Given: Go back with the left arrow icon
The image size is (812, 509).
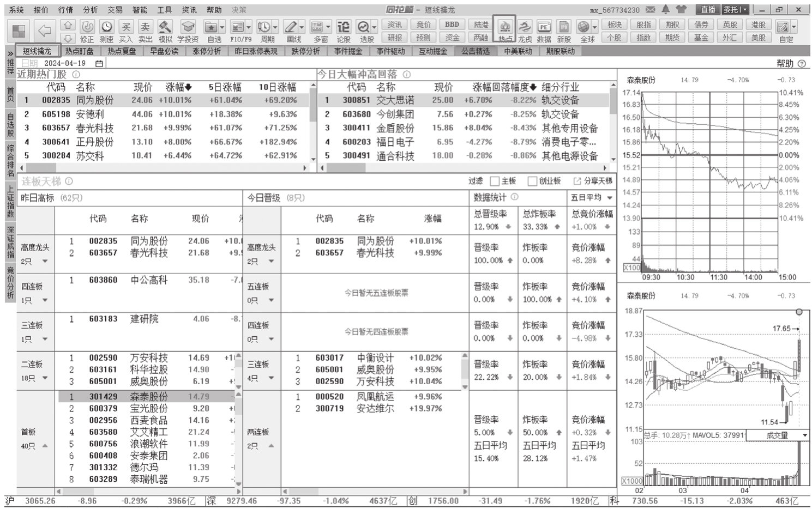Looking at the screenshot, I should click(44, 31).
